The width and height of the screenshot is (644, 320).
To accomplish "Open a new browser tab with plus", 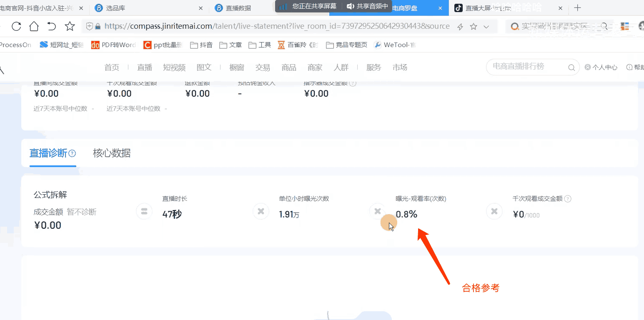I will pos(577,8).
